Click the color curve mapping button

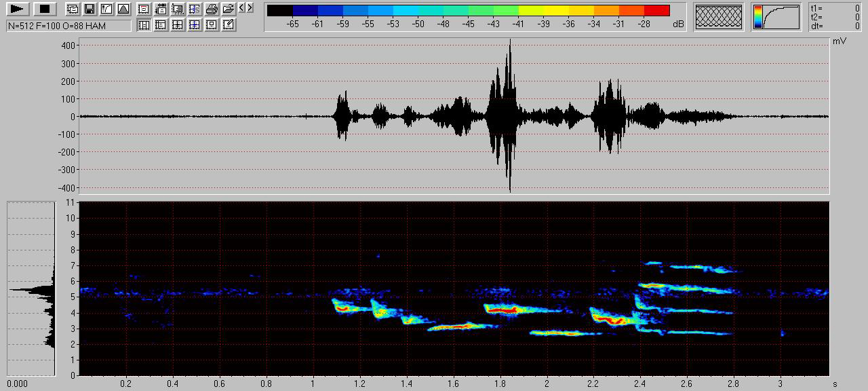pyautogui.click(x=776, y=16)
